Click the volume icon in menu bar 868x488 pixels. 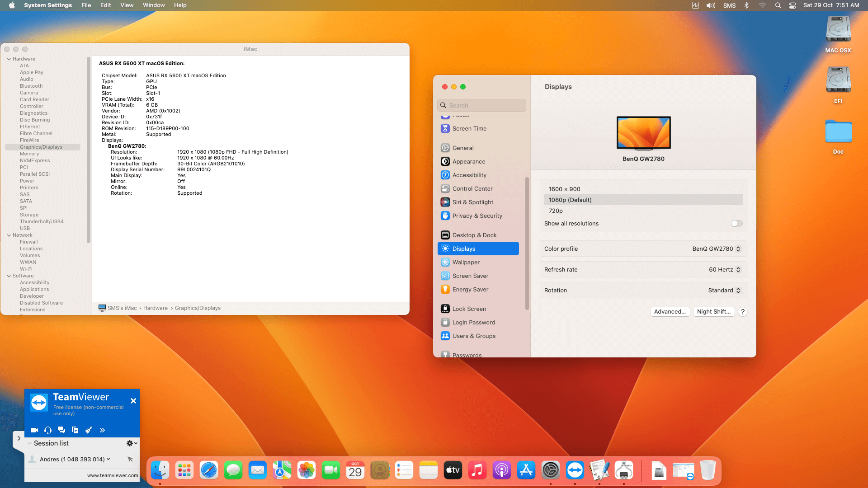pos(711,5)
